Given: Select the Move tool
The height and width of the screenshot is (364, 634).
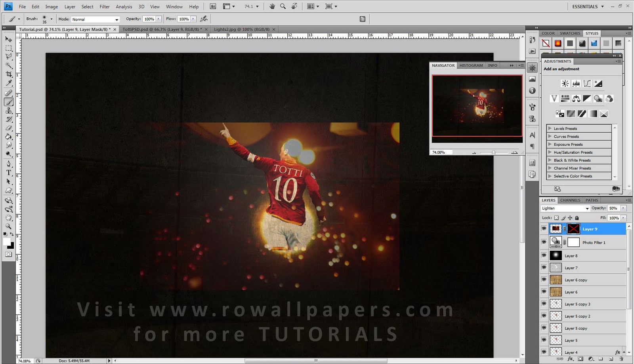Looking at the screenshot, I should tap(8, 39).
